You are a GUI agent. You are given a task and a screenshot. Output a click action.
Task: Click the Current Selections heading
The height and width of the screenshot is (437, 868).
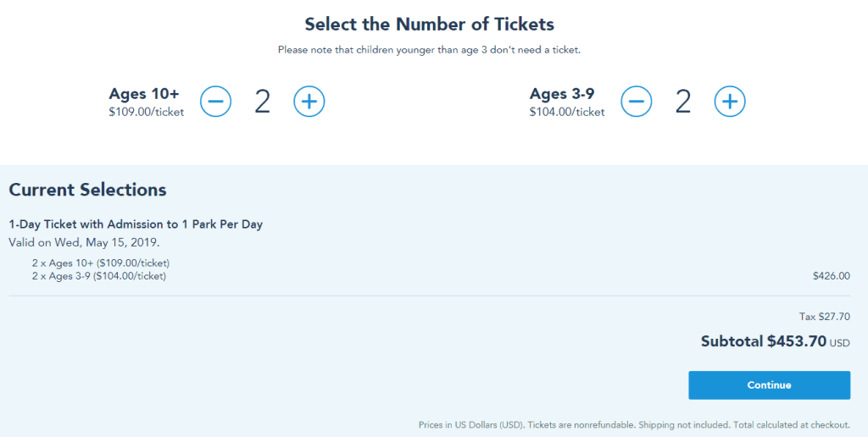(87, 190)
